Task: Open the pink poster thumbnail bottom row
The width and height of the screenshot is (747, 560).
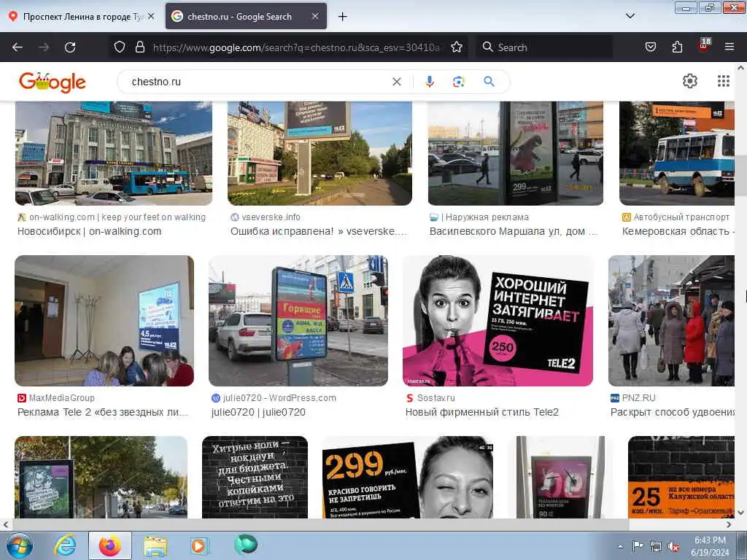Action: (561, 477)
